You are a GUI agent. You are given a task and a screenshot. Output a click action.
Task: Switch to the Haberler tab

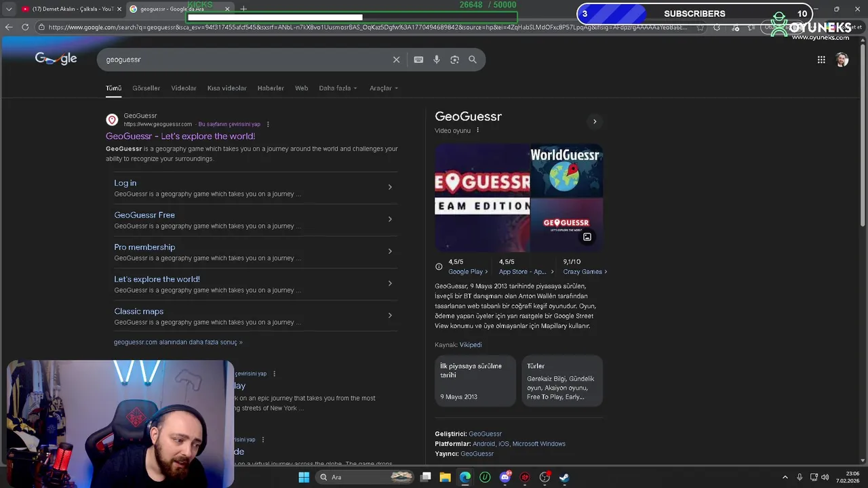tap(271, 88)
